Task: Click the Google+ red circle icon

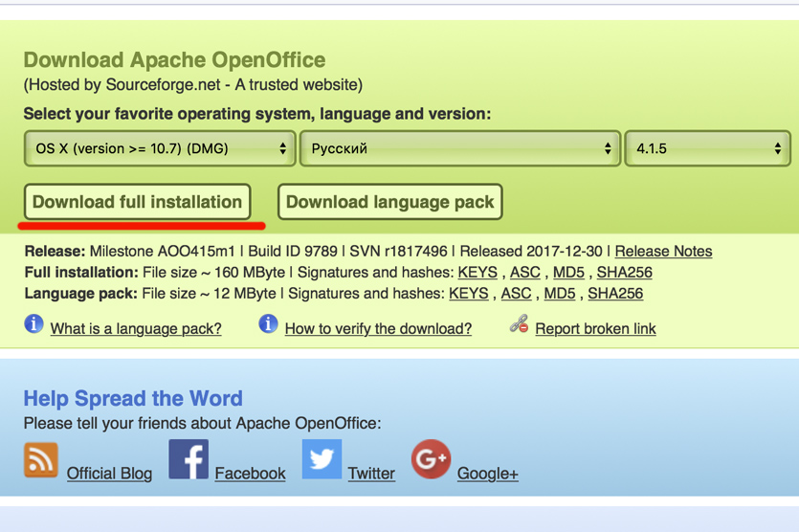Action: pos(432,459)
